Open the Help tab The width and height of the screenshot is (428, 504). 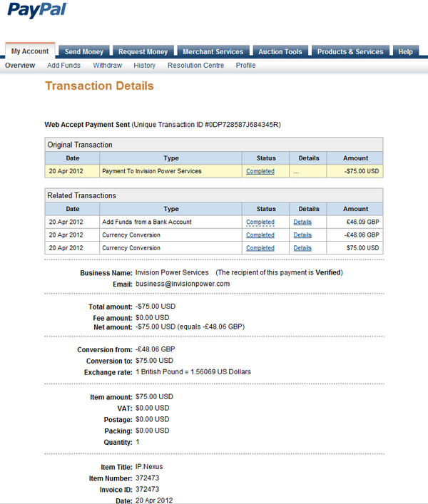[x=406, y=51]
